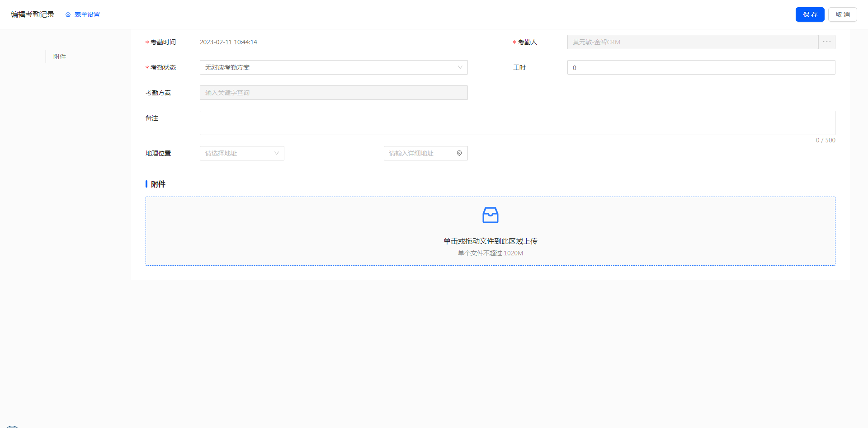868x428 pixels.
Task: Click the 考勤方案 field label
Action: (158, 93)
